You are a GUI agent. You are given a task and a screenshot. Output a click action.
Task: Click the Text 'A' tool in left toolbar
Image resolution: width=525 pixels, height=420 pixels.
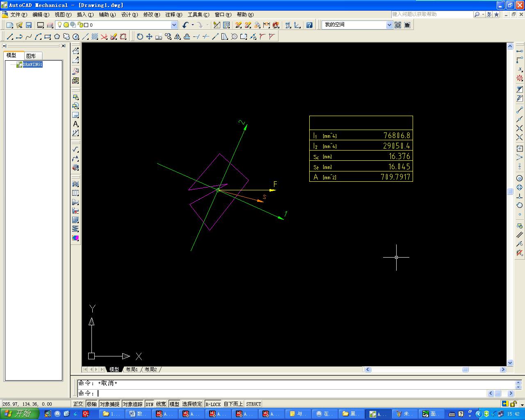click(x=75, y=124)
